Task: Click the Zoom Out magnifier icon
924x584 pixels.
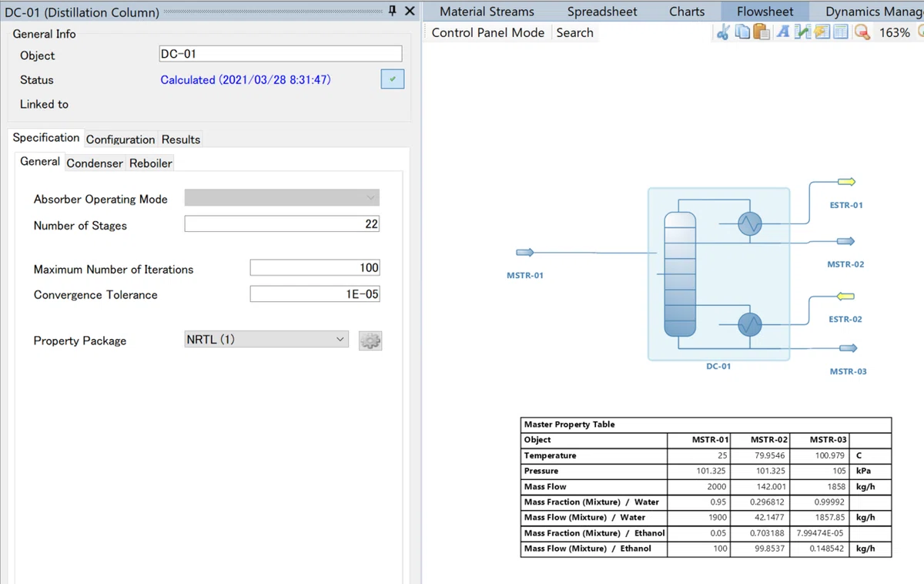Action: pos(862,32)
